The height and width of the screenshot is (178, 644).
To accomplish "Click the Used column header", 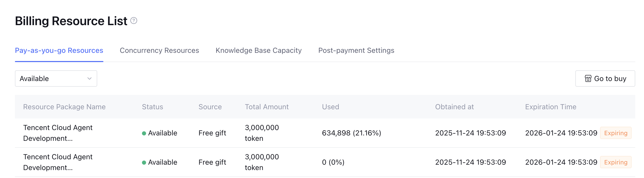I will point(330,107).
